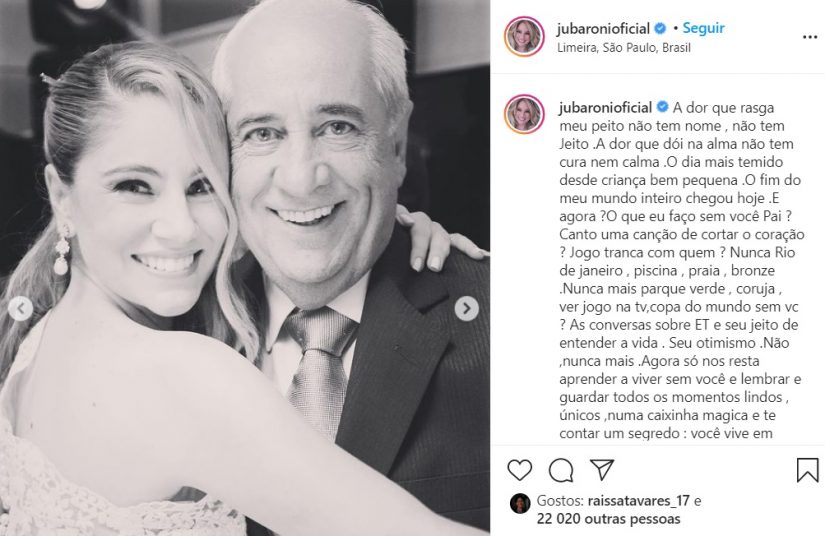
Task: Open comments with the speech bubble icon
Action: (561, 470)
